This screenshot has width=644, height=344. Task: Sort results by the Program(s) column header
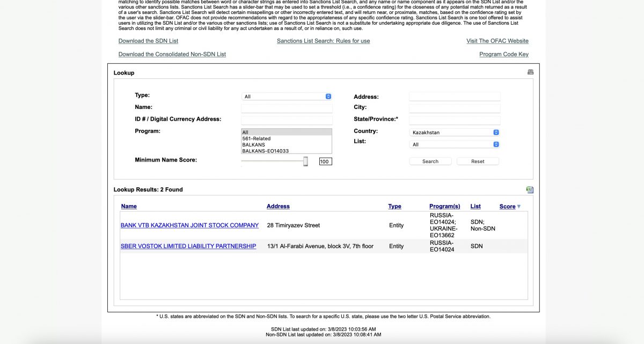pos(445,206)
